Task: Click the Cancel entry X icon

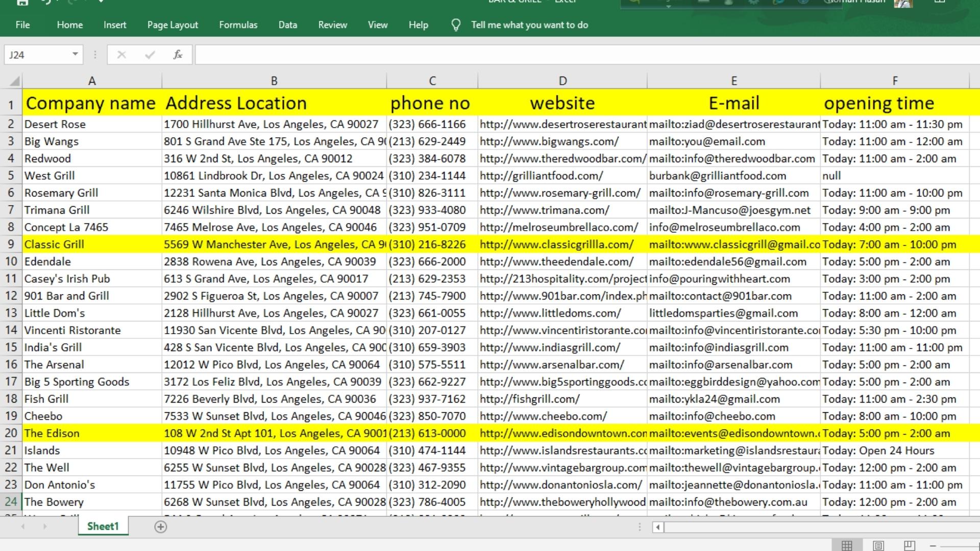Action: pyautogui.click(x=121, y=55)
